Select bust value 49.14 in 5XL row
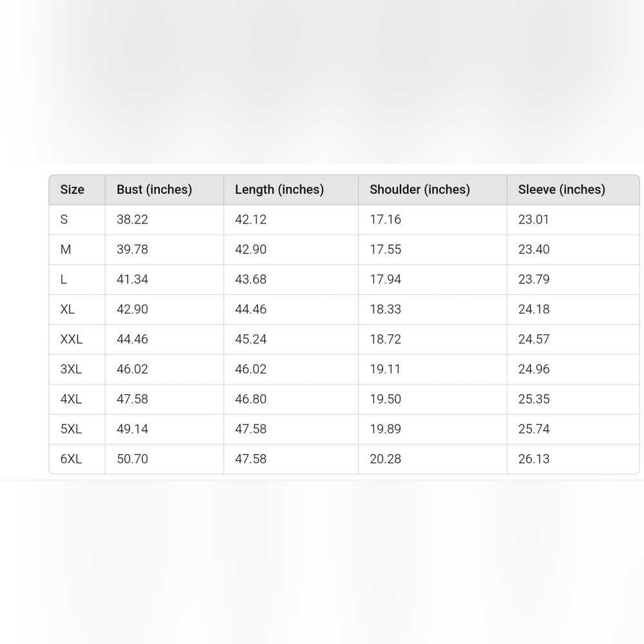Screen dimensions: 644x644 [132, 429]
